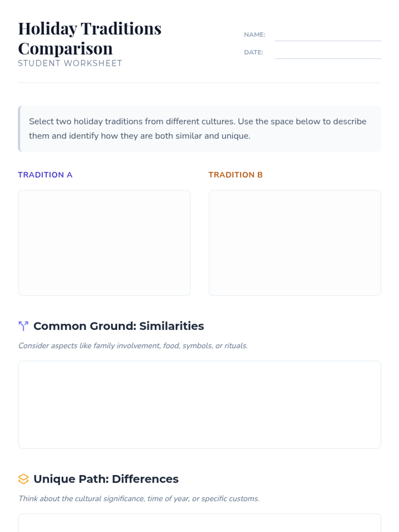Click the Tradition B heading
This screenshot has width=399, height=532.
click(x=235, y=175)
